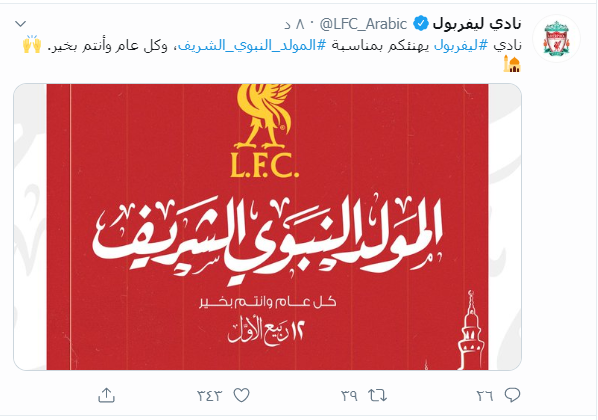Click the retweet count ٣٩
This screenshot has height=420, width=598.
point(349,396)
